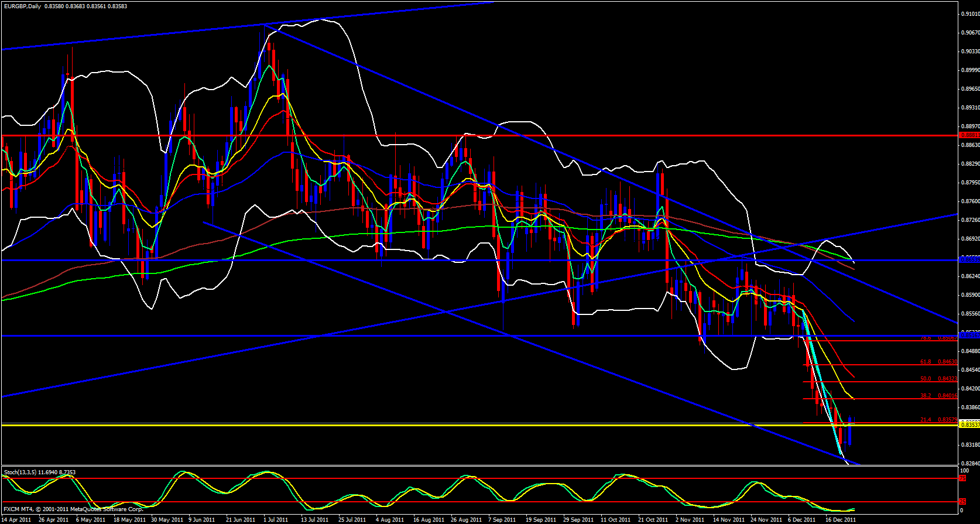The width and height of the screenshot is (980, 524).
Task: Click the 29 Sep 2011 date label
Action: click(x=578, y=519)
